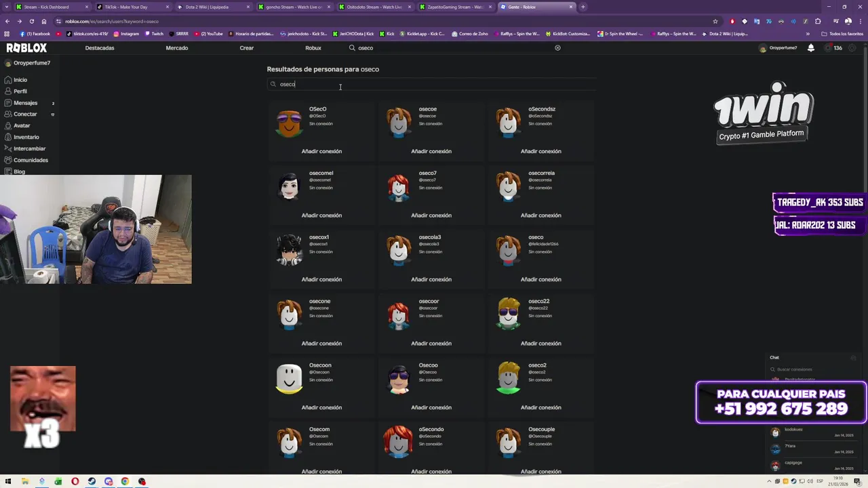Add connection to oSecondsz

(x=540, y=151)
